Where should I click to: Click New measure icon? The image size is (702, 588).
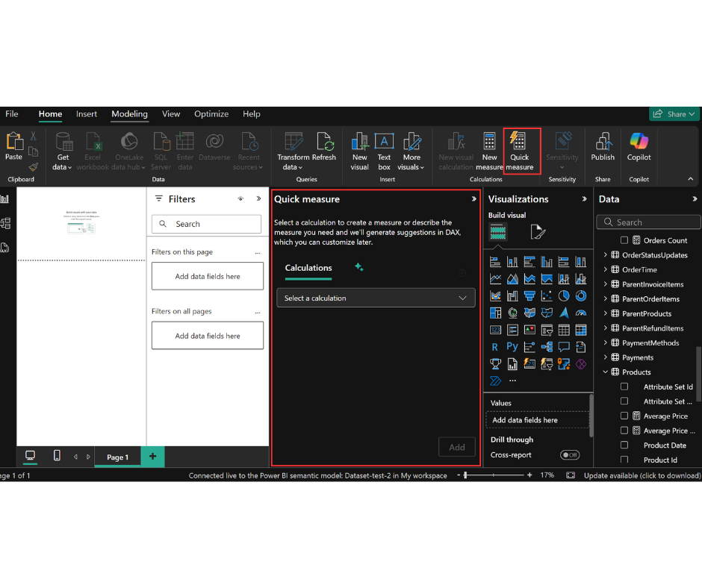click(489, 142)
